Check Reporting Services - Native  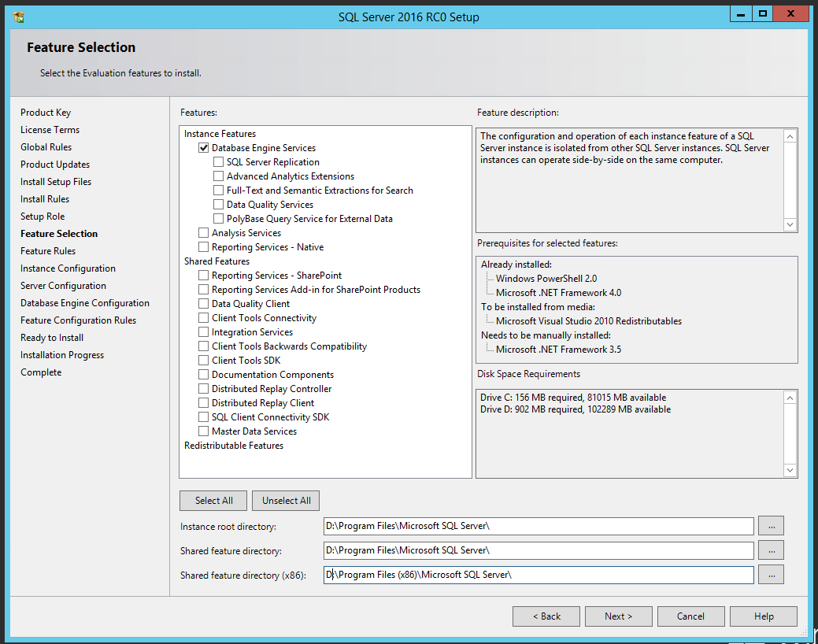point(203,246)
